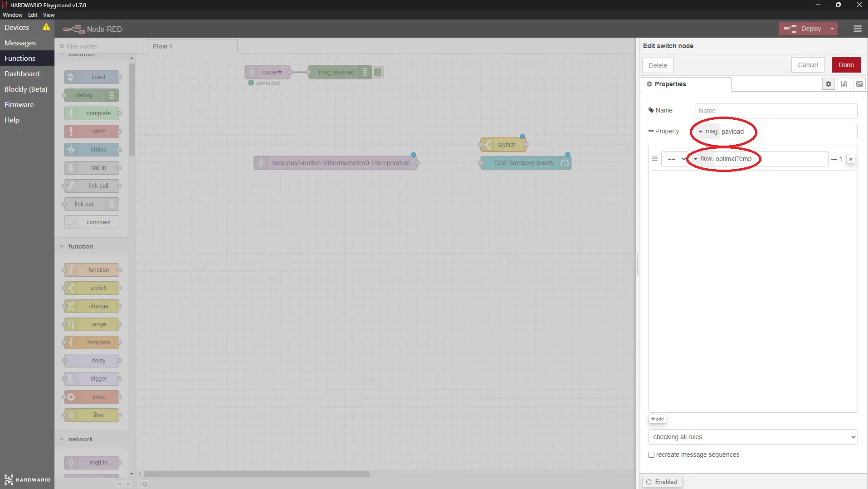Open the Window menu
The width and height of the screenshot is (868, 489).
(x=13, y=15)
